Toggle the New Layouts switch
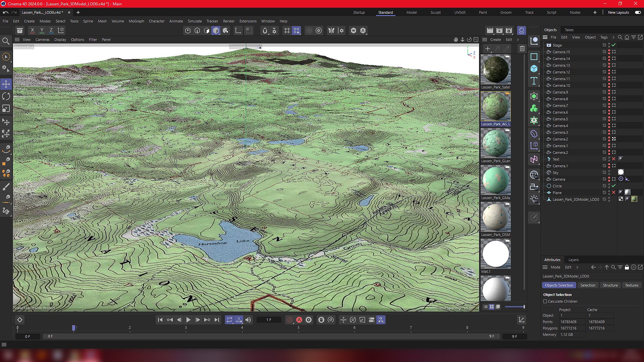The width and height of the screenshot is (644, 362). (x=638, y=12)
